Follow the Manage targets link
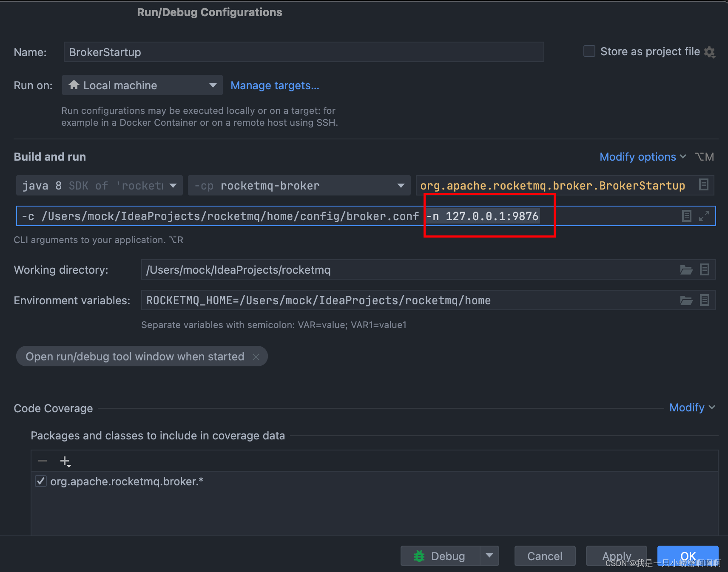 (x=275, y=85)
